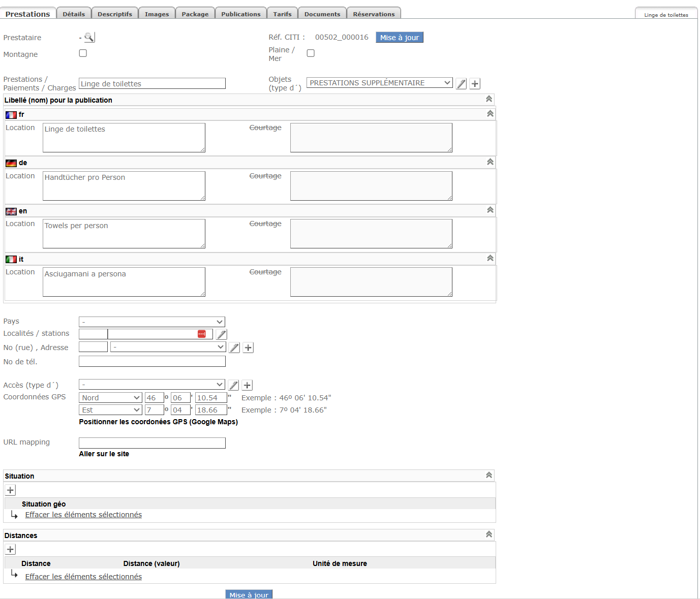Screen dimensions: 700x599
Task: Click the pencil icon next to Localités / stations
Action: click(x=222, y=334)
